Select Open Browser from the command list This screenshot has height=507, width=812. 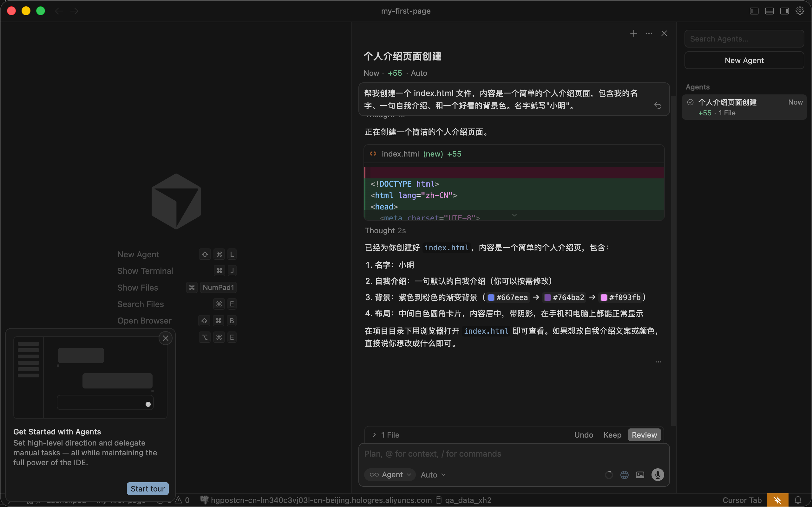tap(144, 321)
